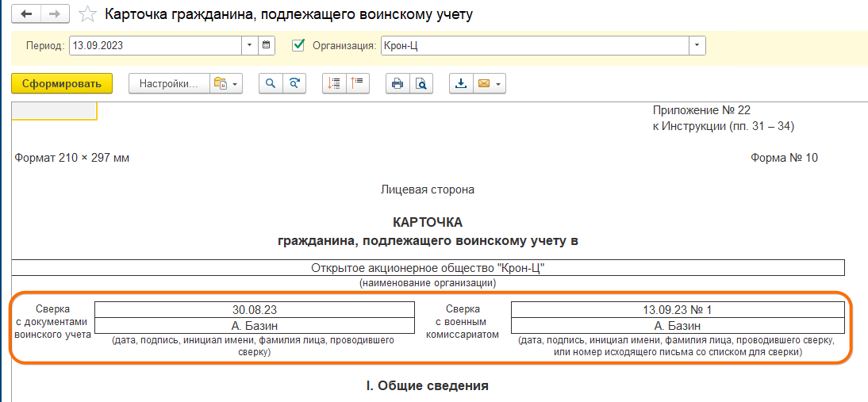
Task: Expand all groups icon
Action: 334,84
